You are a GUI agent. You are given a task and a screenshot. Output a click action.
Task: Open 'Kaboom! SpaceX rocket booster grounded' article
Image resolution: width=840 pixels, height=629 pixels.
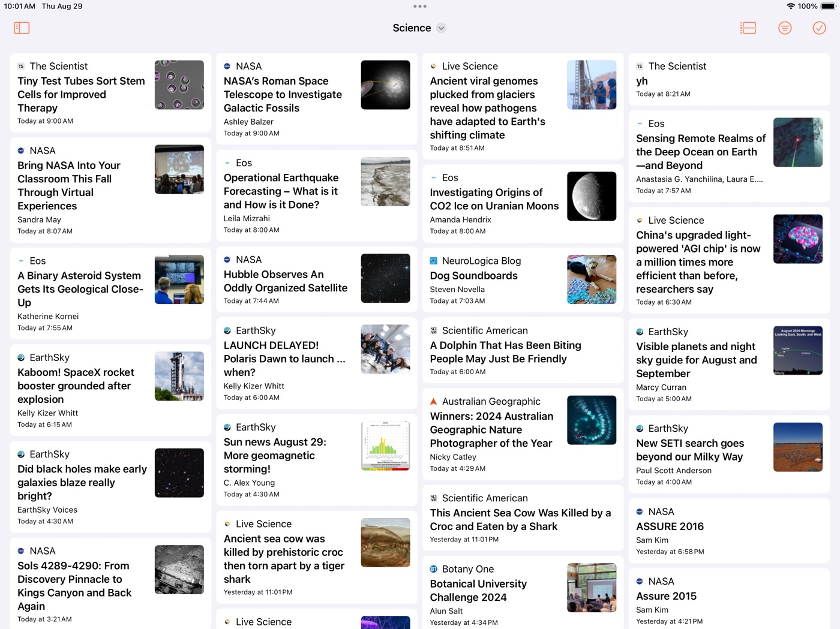110,390
